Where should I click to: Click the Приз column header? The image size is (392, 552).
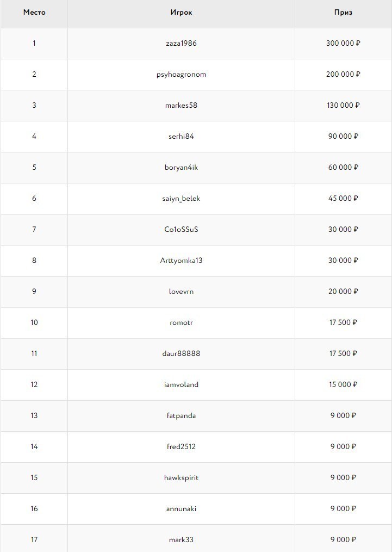[x=343, y=12]
